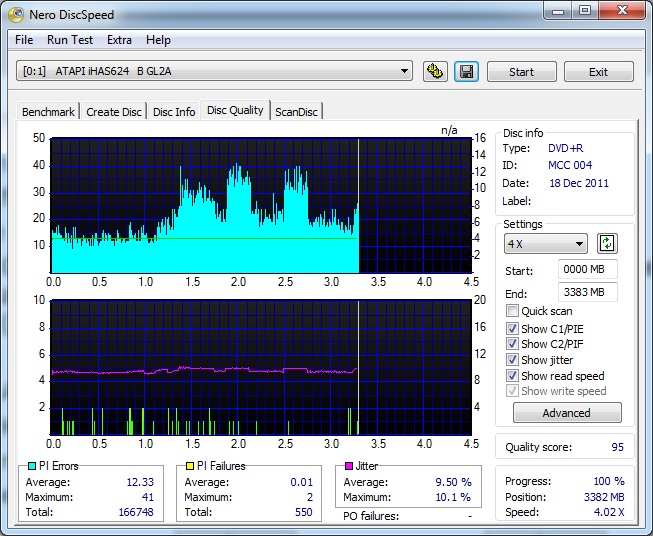Click the End position field 3383 MB
This screenshot has height=536, width=653.
[588, 292]
